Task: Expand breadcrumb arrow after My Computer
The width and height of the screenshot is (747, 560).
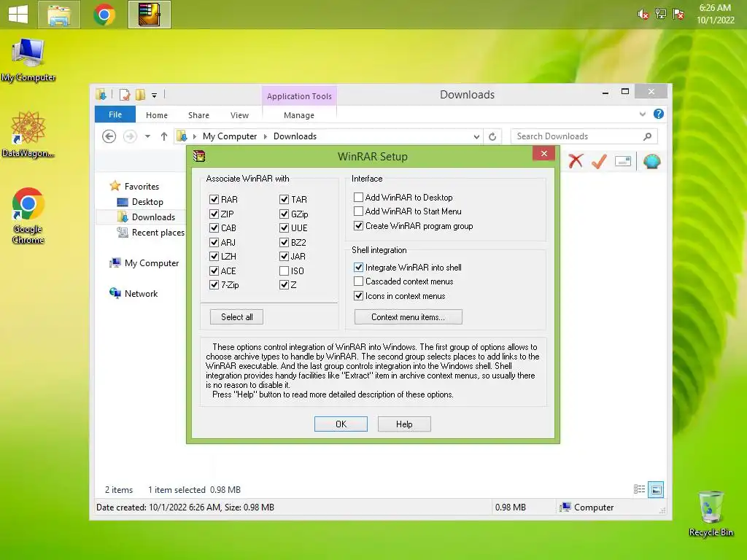Action: [x=266, y=136]
